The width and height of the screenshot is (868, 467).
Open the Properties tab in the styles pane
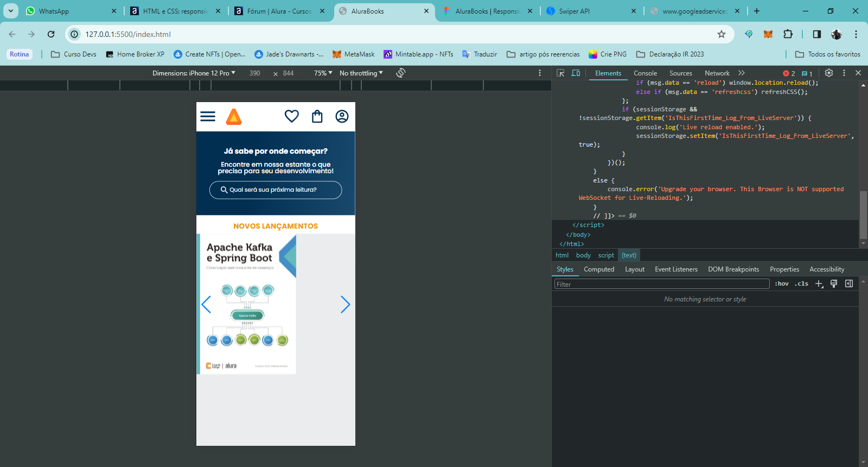[784, 269]
